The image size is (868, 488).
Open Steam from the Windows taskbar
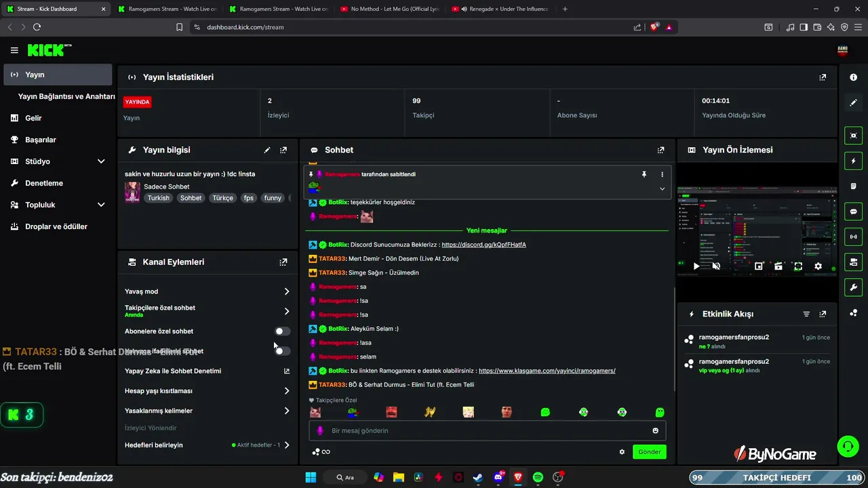tap(478, 477)
